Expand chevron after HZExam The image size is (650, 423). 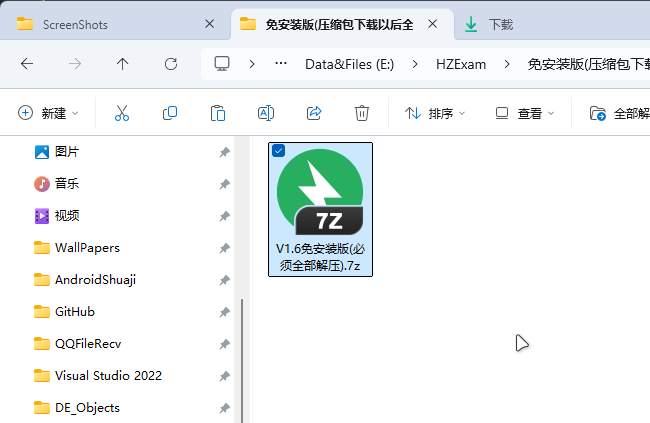coord(507,64)
